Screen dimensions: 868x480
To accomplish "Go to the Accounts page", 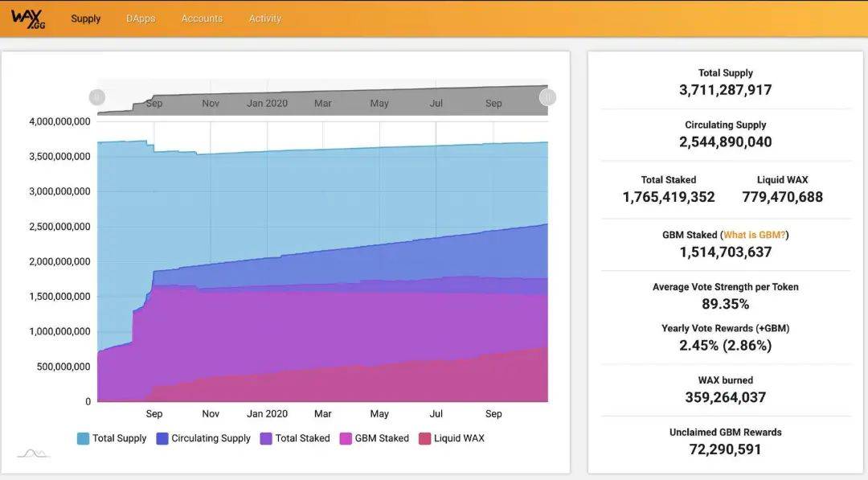I will click(x=202, y=18).
